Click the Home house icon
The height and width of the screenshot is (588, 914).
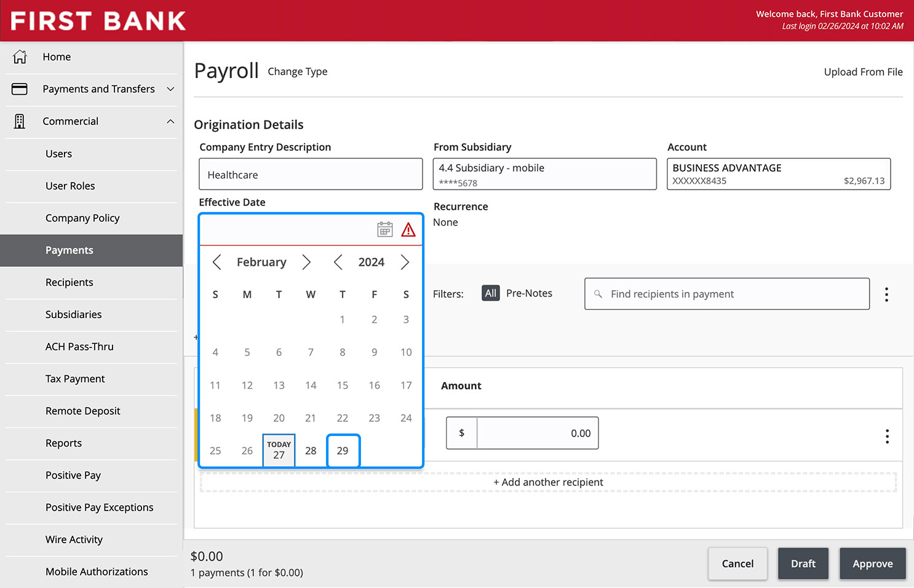click(20, 57)
